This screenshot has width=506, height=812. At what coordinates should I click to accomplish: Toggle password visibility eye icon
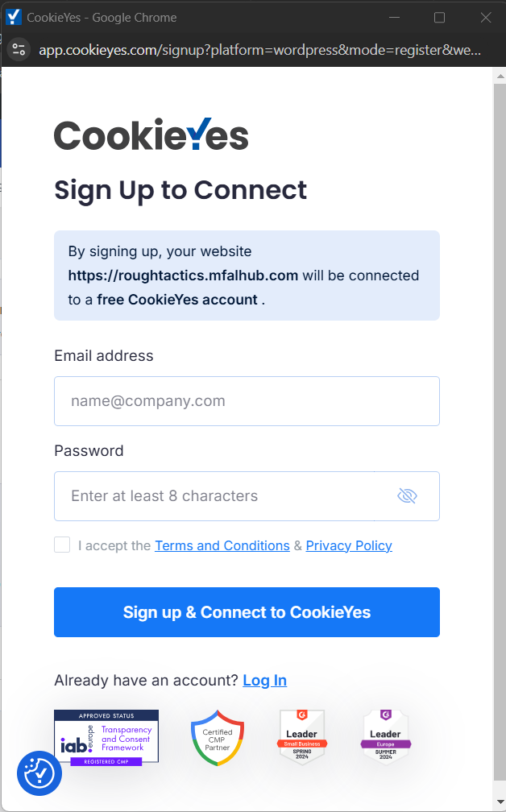click(407, 496)
